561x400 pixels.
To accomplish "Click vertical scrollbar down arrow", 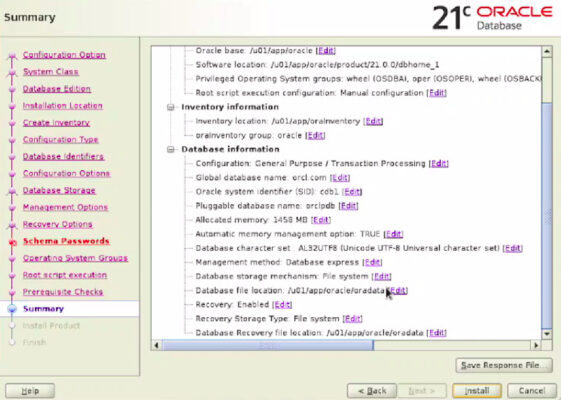I will click(x=547, y=334).
